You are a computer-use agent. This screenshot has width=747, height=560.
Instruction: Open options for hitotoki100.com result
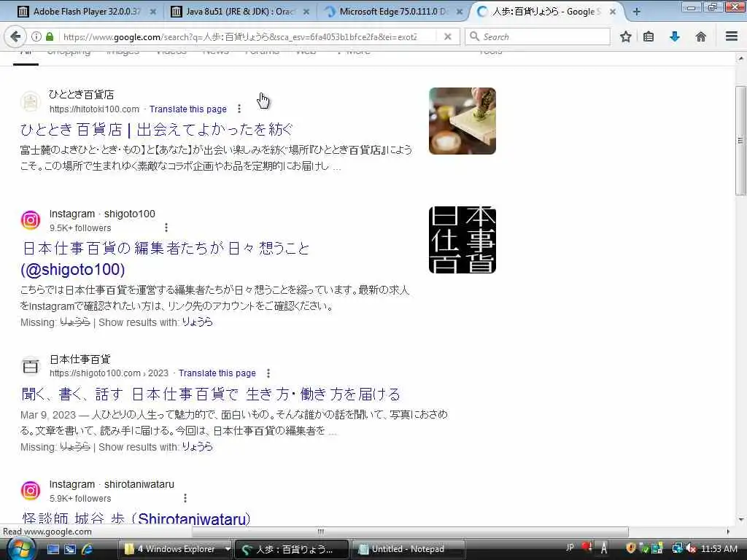[x=239, y=109]
